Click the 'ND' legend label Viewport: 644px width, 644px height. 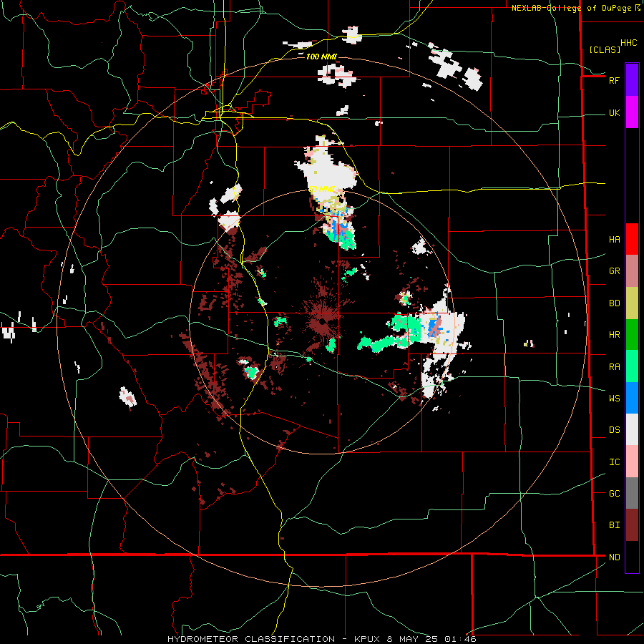point(614,557)
